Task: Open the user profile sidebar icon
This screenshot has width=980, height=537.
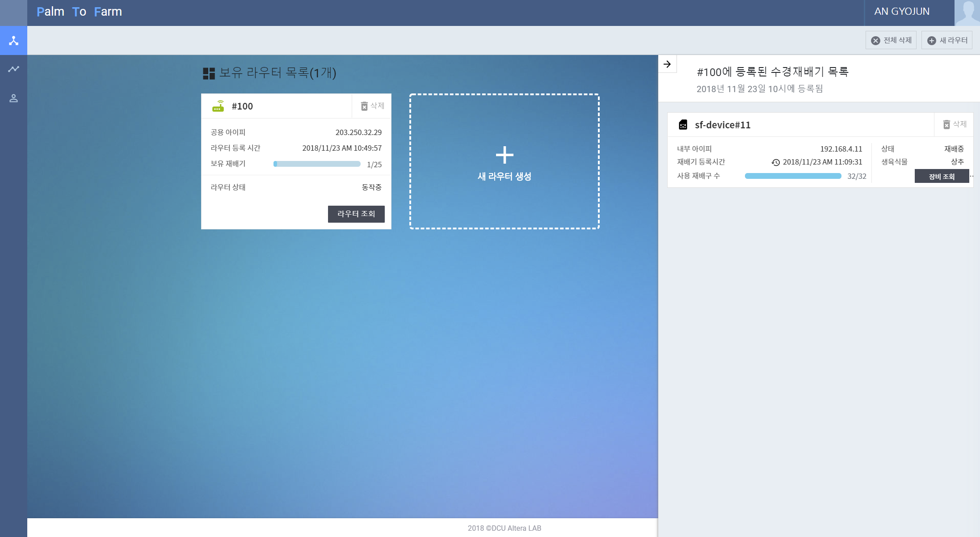Action: [13, 98]
